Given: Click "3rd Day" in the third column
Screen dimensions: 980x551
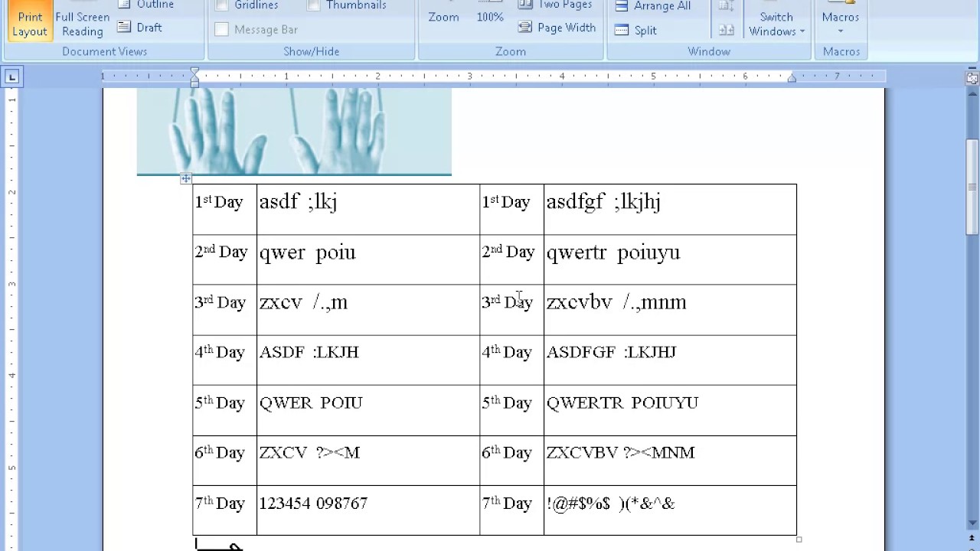Looking at the screenshot, I should click(x=508, y=302).
